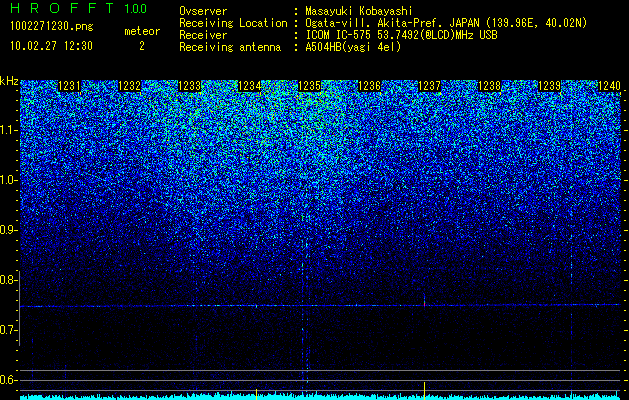The height and width of the screenshot is (400, 629).
Task: Click the 1238 time marker label
Action: (x=490, y=86)
